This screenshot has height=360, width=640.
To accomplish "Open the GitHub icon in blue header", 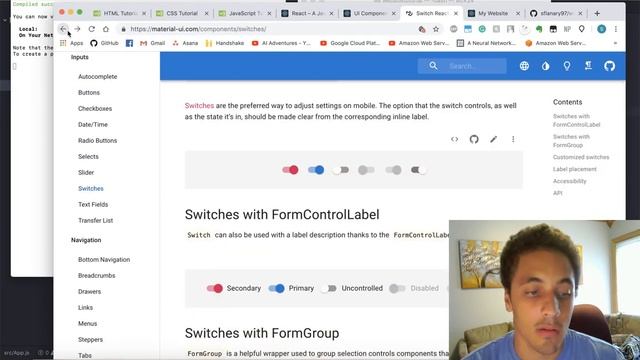I will (x=609, y=66).
